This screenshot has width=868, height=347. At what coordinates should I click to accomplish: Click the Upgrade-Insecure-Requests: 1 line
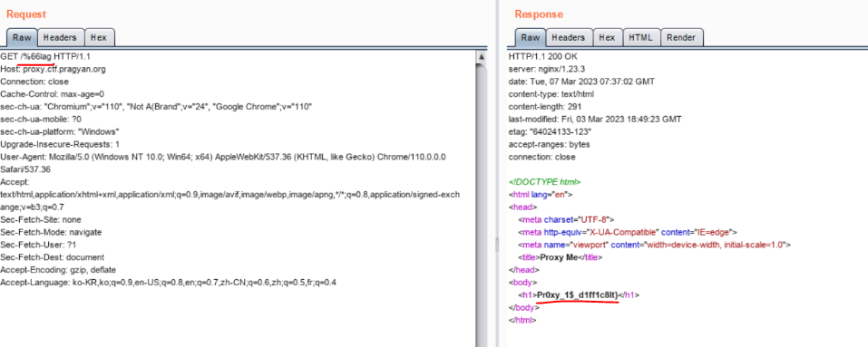click(61, 144)
